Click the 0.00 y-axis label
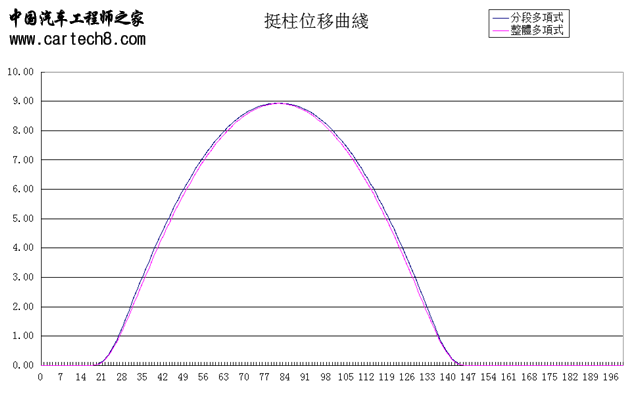Image resolution: width=643 pixels, height=396 pixels. coord(23,365)
